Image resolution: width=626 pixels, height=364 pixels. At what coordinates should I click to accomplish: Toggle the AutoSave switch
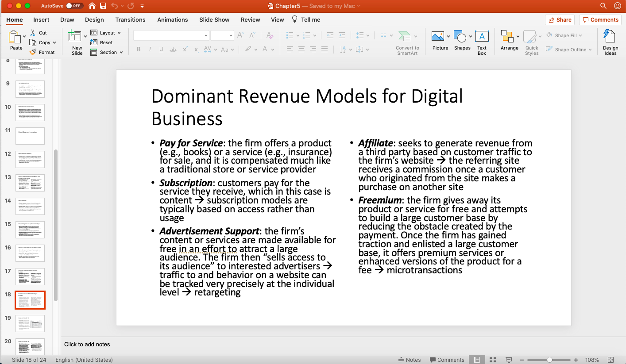point(74,6)
